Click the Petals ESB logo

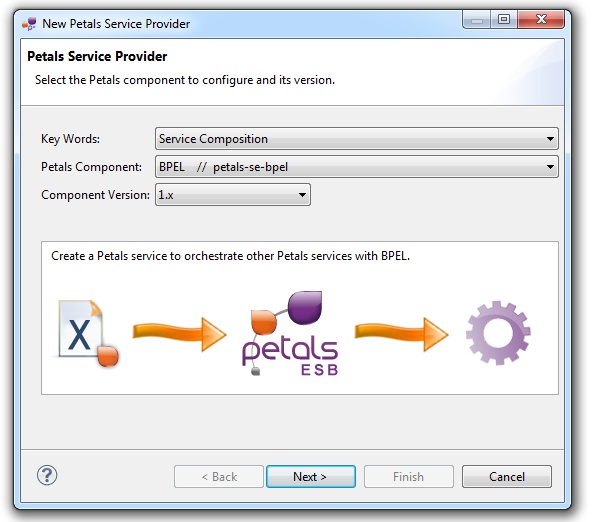pyautogui.click(x=290, y=334)
